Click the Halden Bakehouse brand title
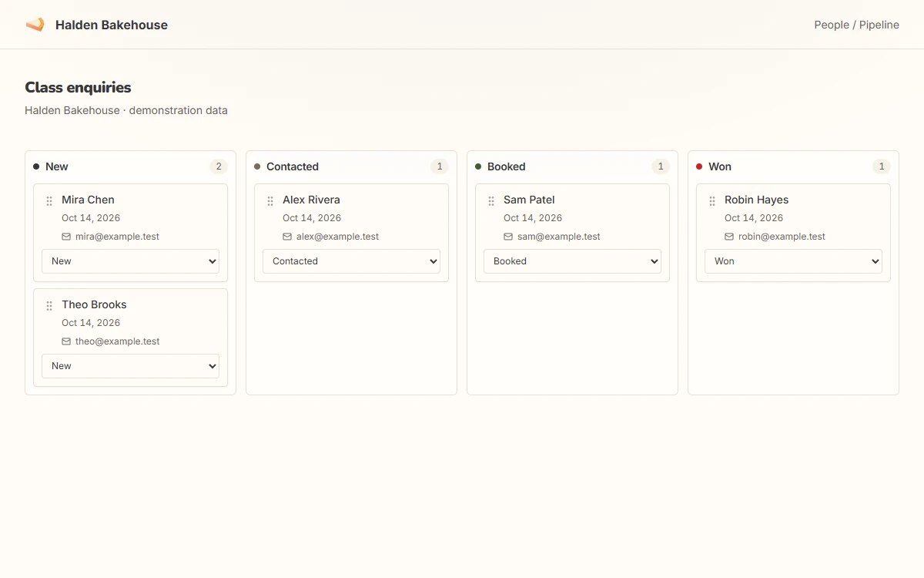This screenshot has width=924, height=578. tap(112, 25)
